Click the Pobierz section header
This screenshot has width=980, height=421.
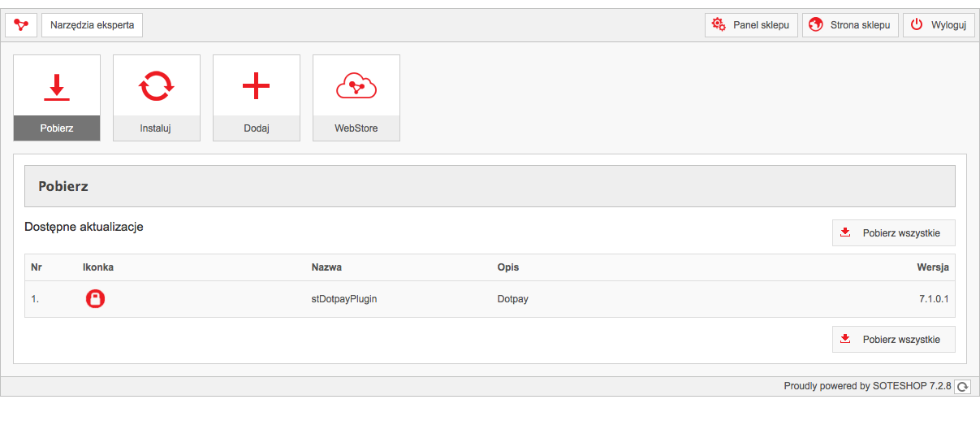tap(490, 186)
